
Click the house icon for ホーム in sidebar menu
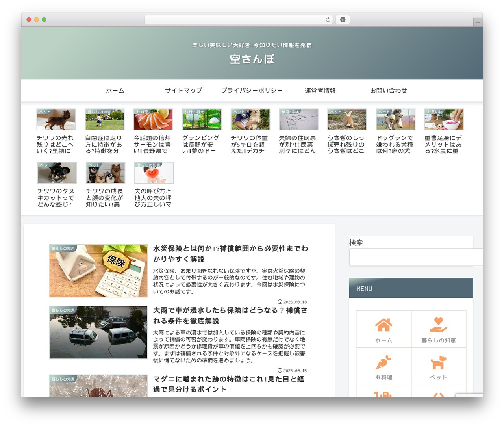(x=384, y=325)
